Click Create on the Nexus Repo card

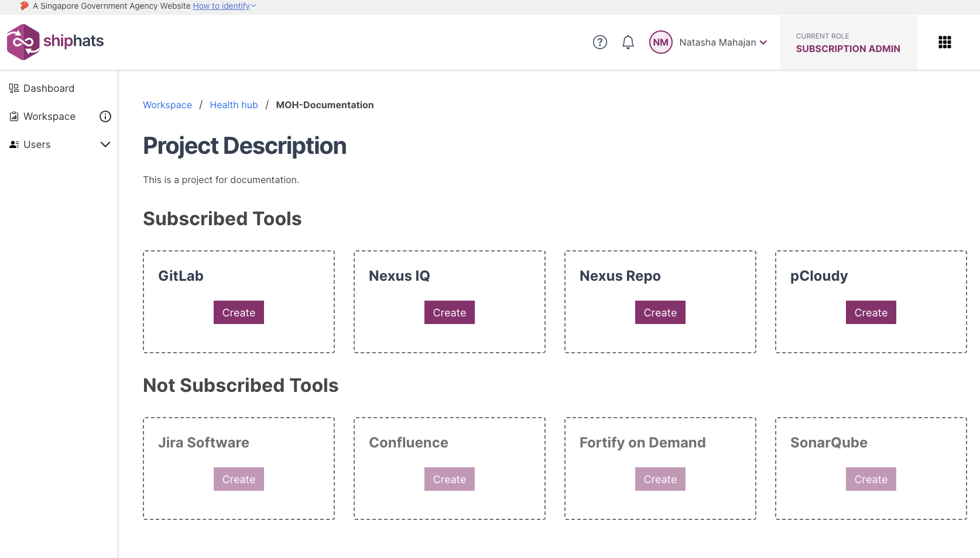coord(660,312)
